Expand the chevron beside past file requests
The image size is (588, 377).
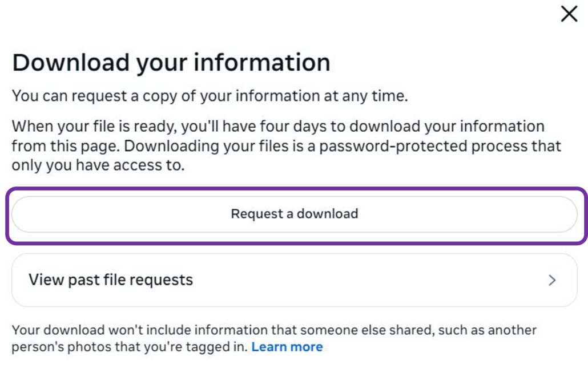click(552, 280)
